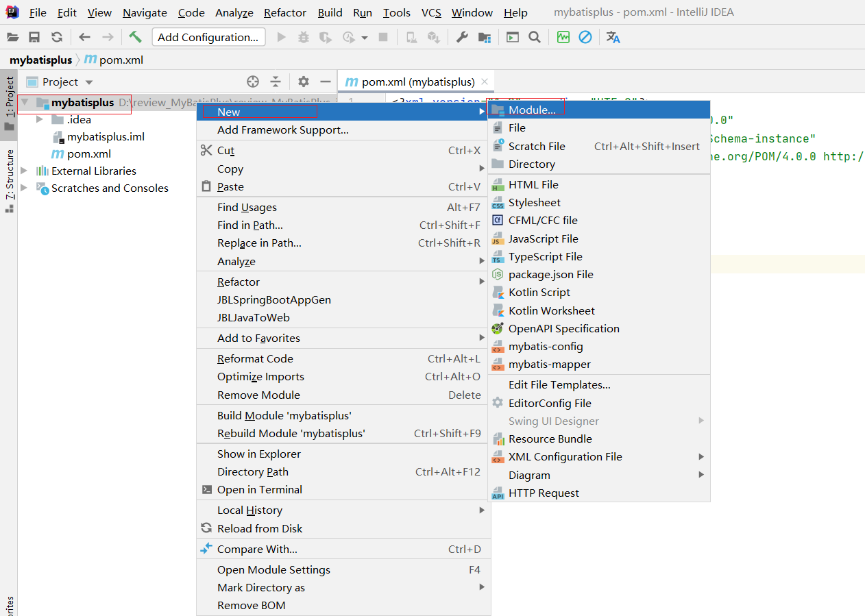Select Find Usages in context menu

[343, 207]
